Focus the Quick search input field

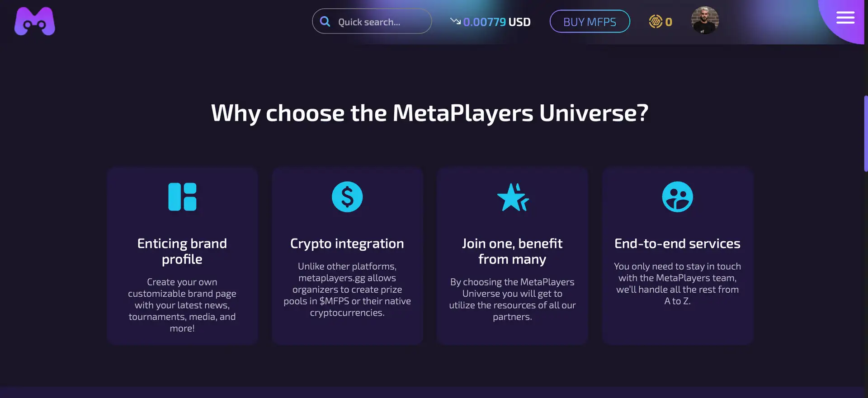pos(380,22)
